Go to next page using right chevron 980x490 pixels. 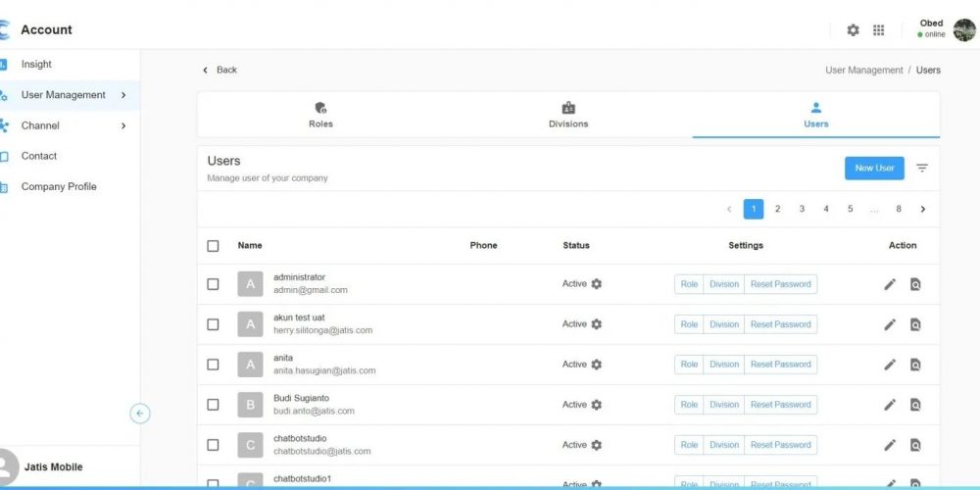click(x=922, y=209)
